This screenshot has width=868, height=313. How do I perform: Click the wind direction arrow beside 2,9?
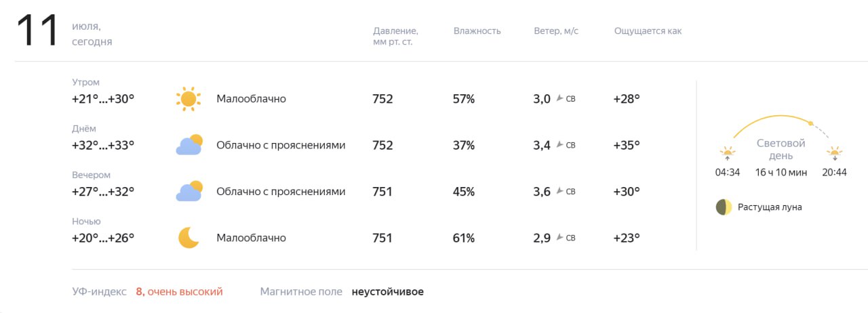point(559,238)
